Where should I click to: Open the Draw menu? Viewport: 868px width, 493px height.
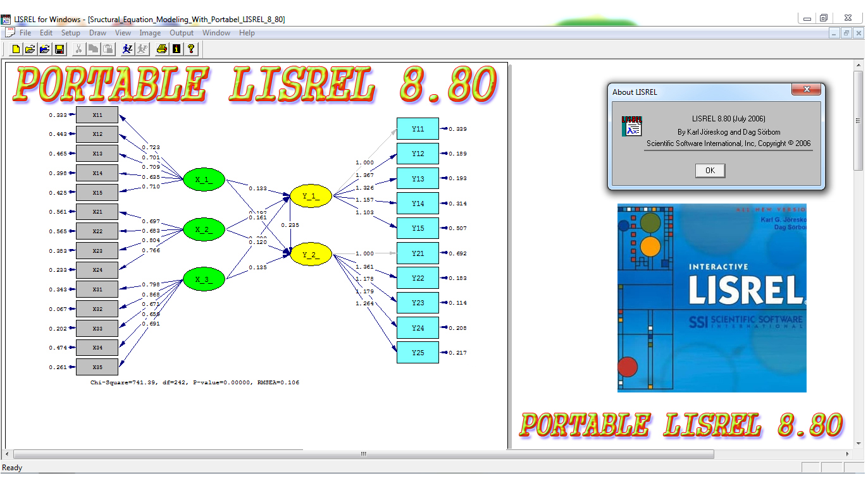97,33
